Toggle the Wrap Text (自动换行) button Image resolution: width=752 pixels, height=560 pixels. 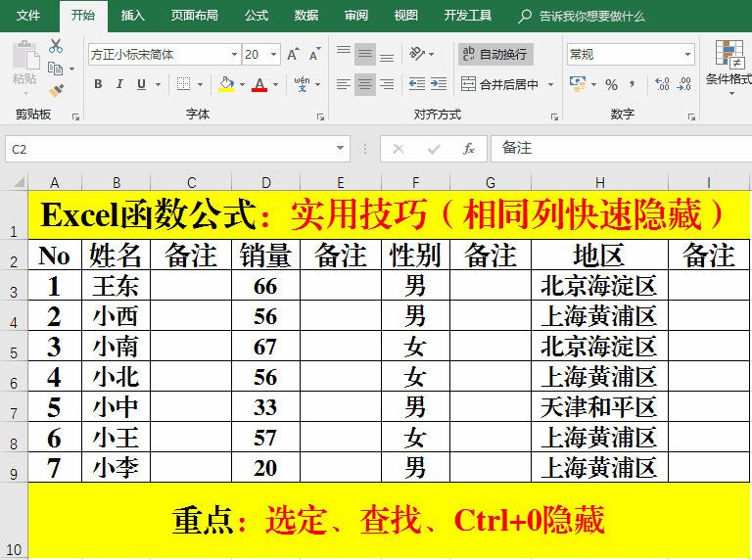click(x=495, y=55)
